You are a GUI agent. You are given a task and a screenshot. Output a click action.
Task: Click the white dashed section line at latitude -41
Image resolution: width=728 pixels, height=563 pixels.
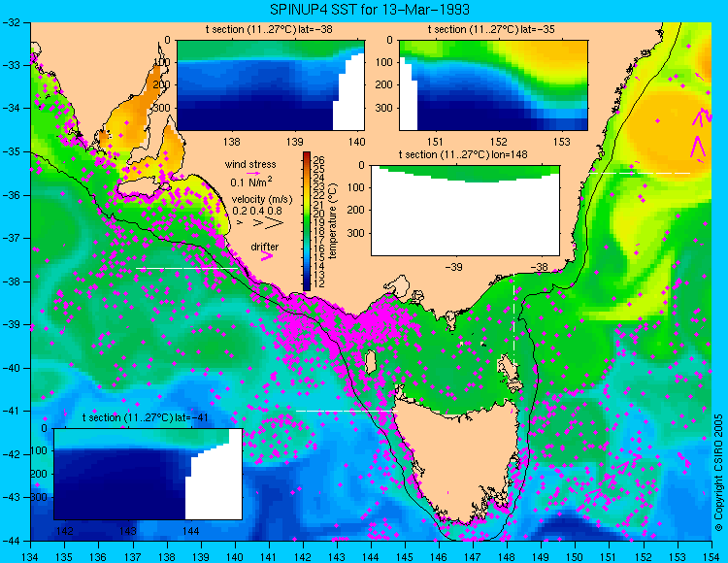tap(347, 411)
